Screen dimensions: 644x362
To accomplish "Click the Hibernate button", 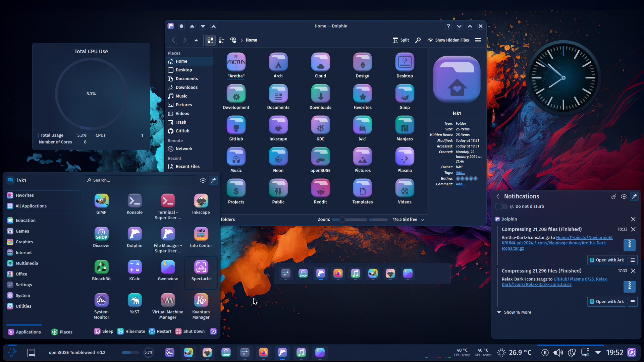I will [131, 331].
